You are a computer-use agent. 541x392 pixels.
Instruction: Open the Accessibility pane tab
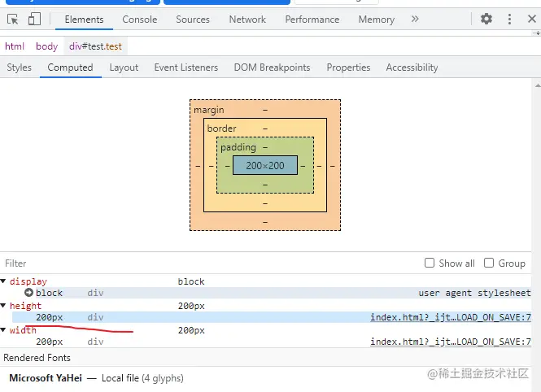click(x=412, y=68)
